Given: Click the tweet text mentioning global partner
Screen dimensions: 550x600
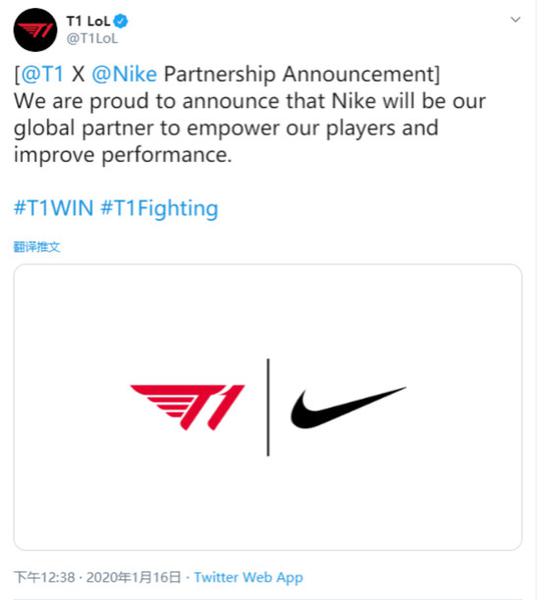Looking at the screenshot, I should point(226,128).
